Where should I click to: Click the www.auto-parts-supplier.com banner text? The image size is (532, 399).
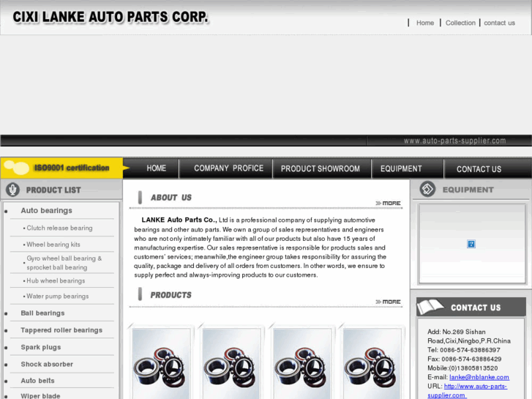coord(454,141)
